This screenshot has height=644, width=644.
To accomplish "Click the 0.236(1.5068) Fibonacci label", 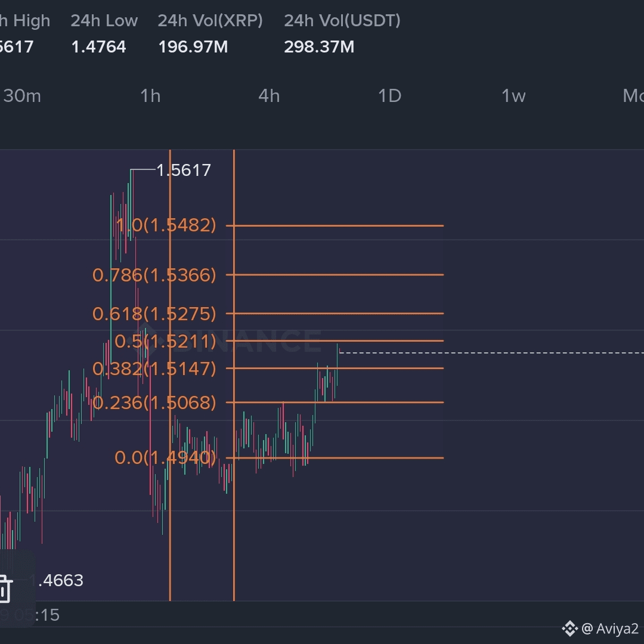I will (x=154, y=402).
